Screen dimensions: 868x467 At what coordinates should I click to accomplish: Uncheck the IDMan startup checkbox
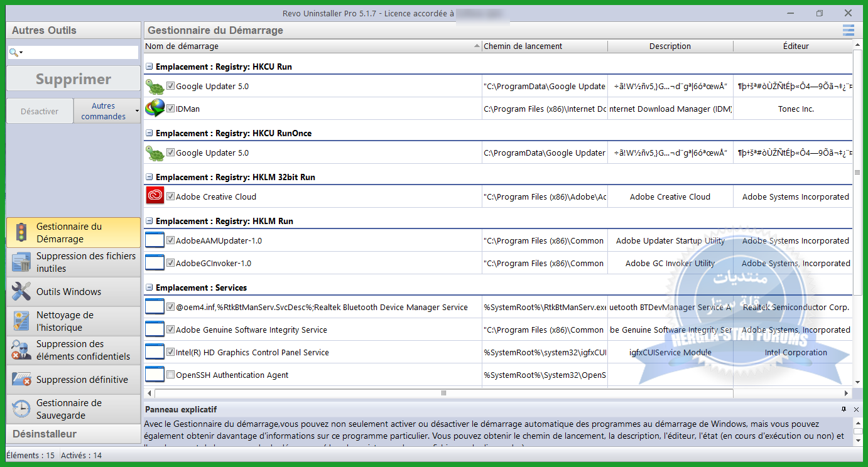tap(170, 109)
